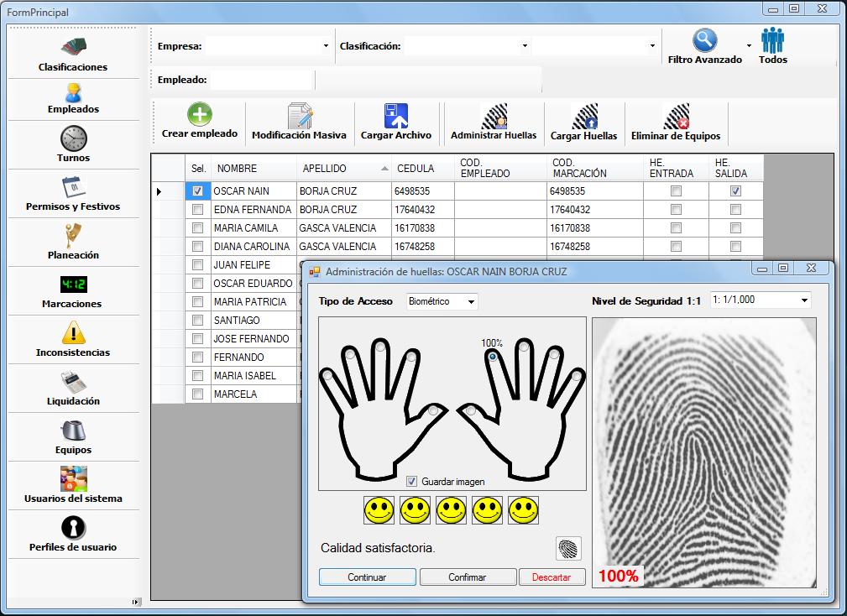
Task: Sort table by APELLIDO column header
Action: coord(344,169)
